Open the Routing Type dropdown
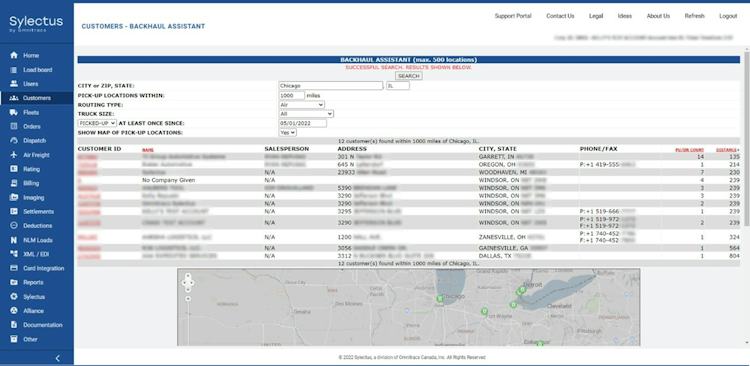750x366 pixels. tap(301, 105)
